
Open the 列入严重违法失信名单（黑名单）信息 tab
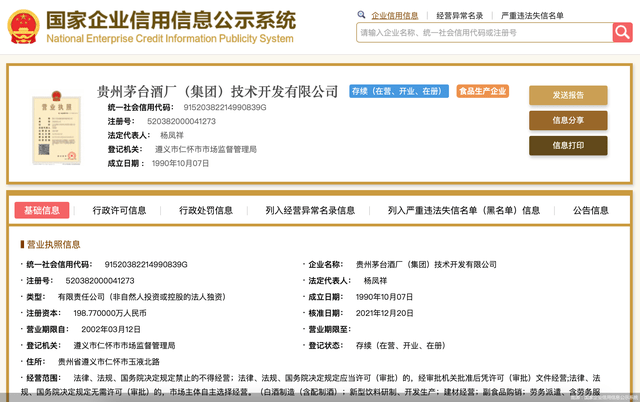coord(464,210)
